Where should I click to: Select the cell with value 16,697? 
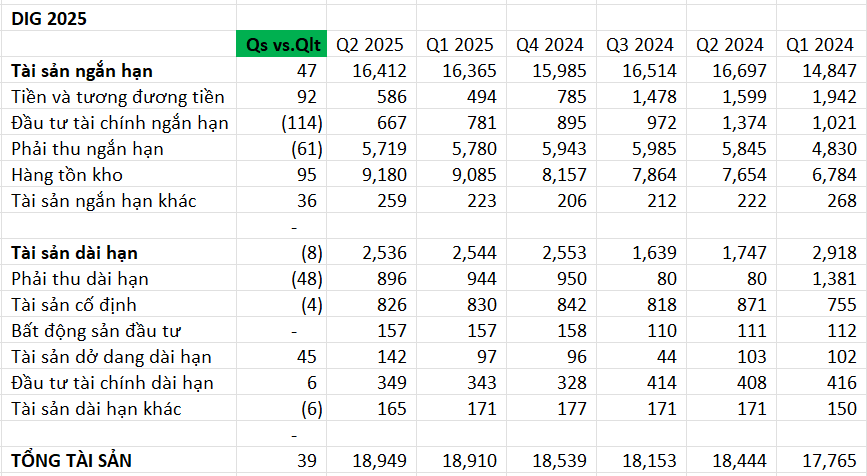click(732, 71)
